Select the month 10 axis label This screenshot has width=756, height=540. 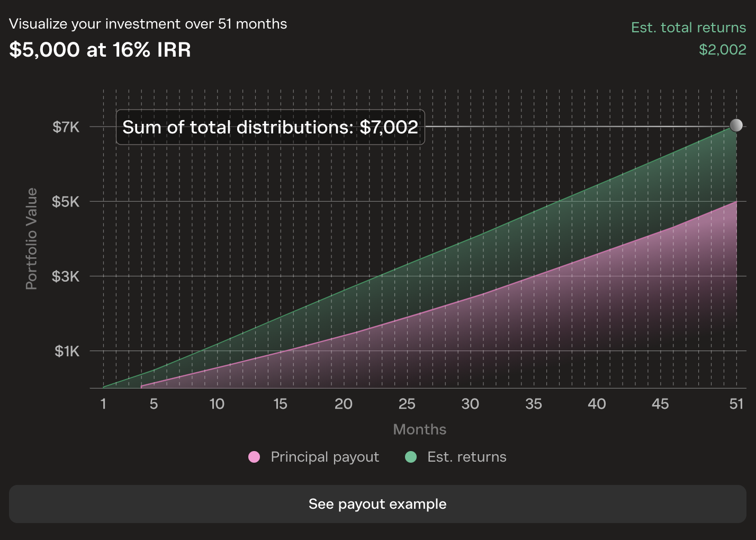[217, 404]
